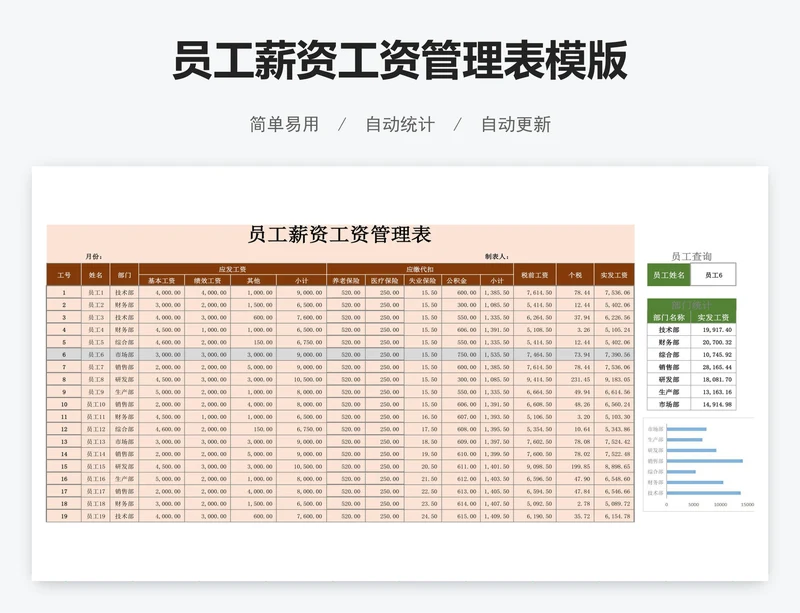Select the 员工15 name cell

click(95, 467)
